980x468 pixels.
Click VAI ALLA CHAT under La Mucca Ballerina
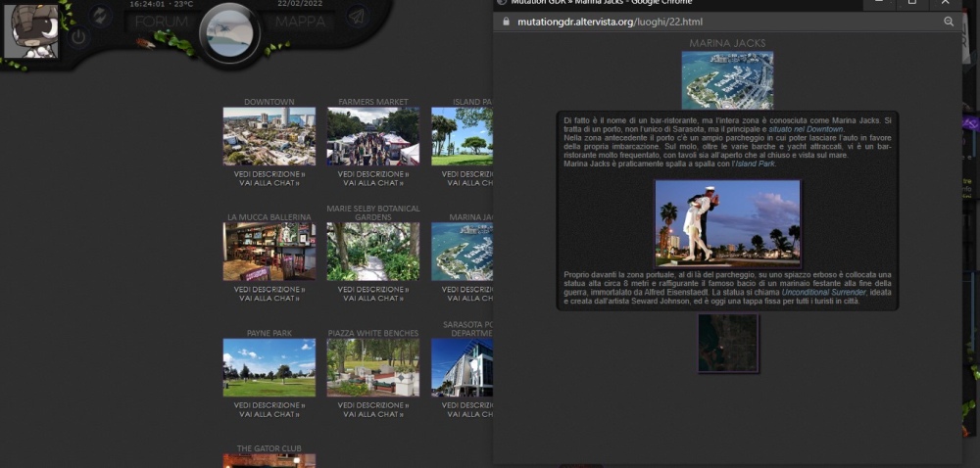pos(269,299)
